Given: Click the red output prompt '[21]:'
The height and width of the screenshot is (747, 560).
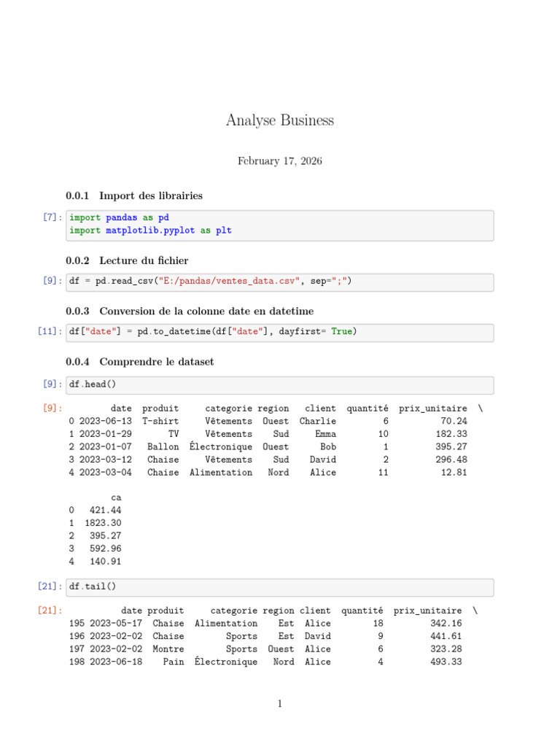Looking at the screenshot, I should click(x=50, y=611).
